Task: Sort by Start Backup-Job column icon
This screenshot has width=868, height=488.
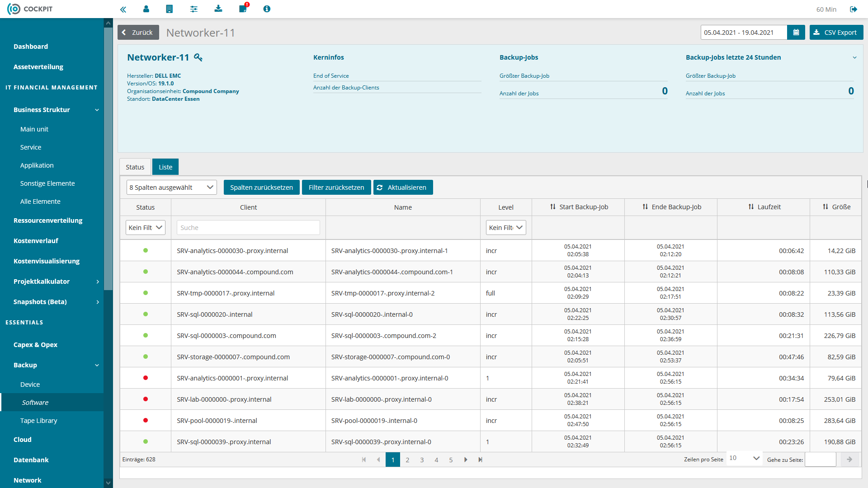Action: click(553, 207)
